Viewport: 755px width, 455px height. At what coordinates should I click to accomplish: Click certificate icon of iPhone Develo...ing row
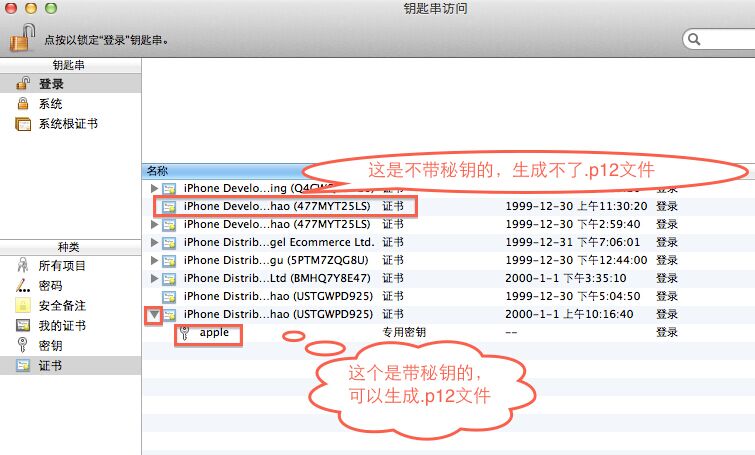[x=169, y=188]
